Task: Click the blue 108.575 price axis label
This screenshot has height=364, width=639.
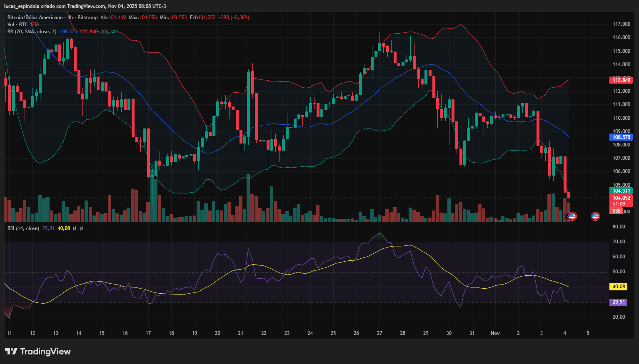Action: (x=621, y=137)
